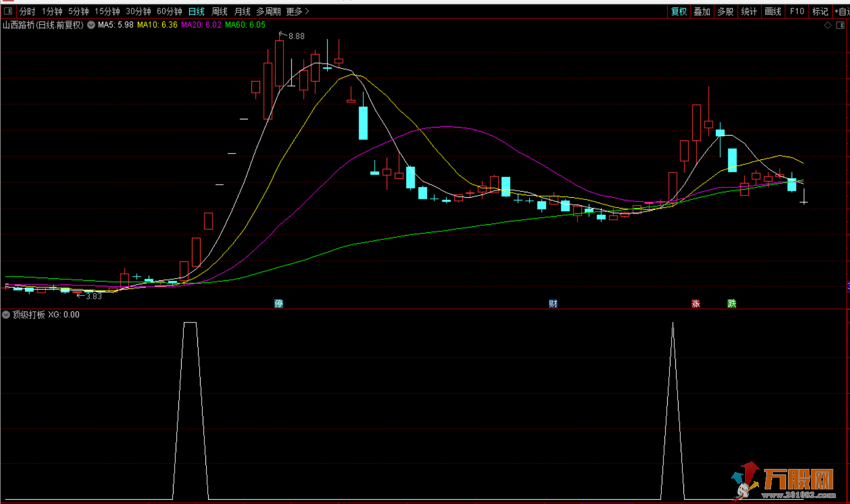Open the F10 company info
This screenshot has height=504, width=850.
tap(796, 11)
